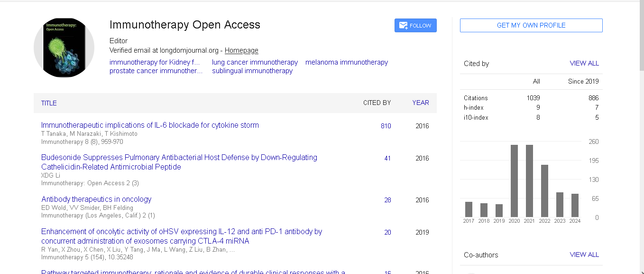
Task: Click the 2020 bar in citations chart
Action: pyautogui.click(x=514, y=181)
